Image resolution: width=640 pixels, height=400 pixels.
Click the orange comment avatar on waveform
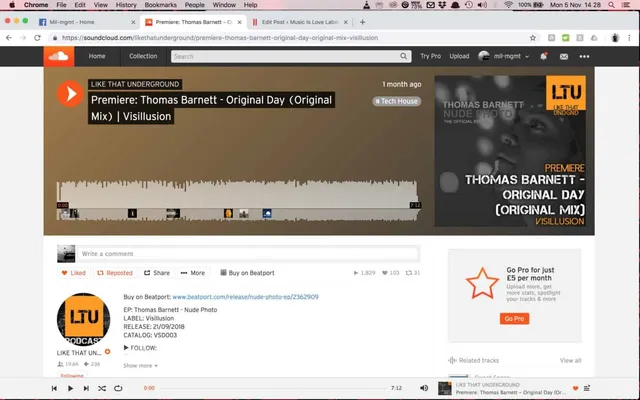tap(228, 213)
